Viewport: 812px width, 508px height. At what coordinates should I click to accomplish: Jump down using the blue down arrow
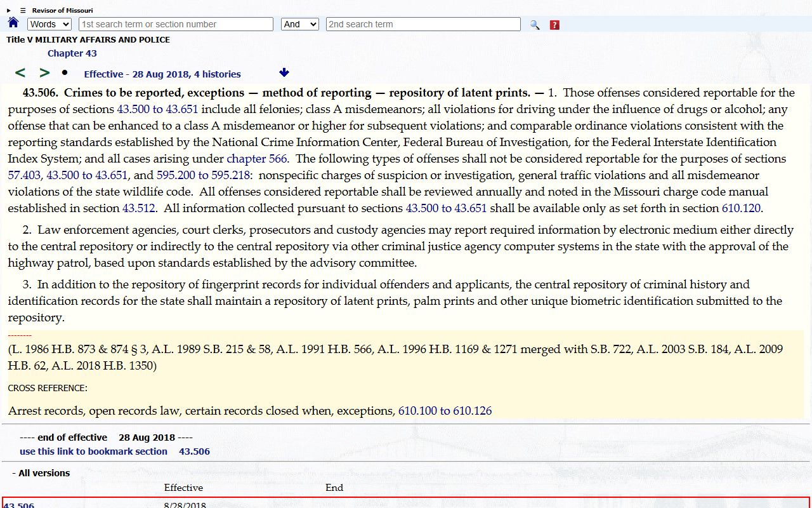click(x=284, y=73)
